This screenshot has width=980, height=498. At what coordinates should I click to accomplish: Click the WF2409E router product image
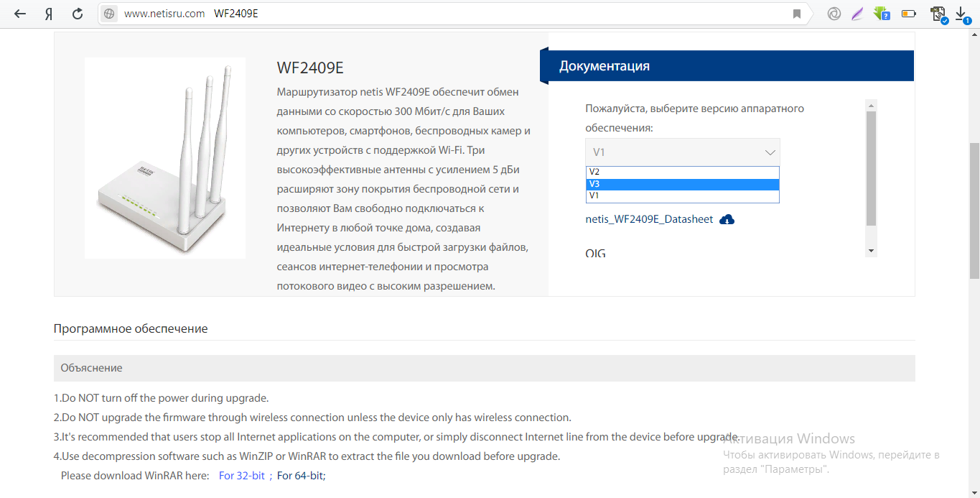[165, 158]
